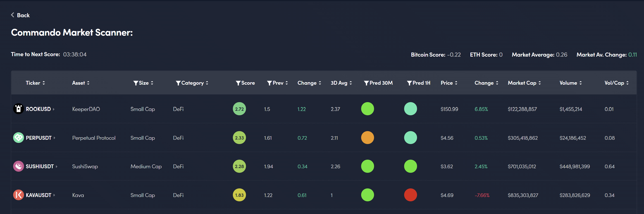Image resolution: width=644 pixels, height=214 pixels.
Task: Click the 2.72 score badge for ROOKUSD
Action: [x=239, y=109]
